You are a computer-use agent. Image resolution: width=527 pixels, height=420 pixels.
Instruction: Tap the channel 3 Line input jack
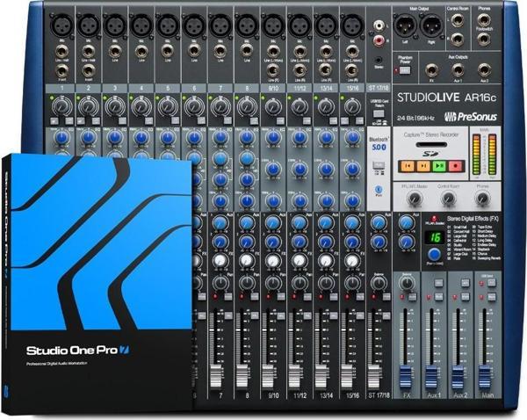pos(114,52)
